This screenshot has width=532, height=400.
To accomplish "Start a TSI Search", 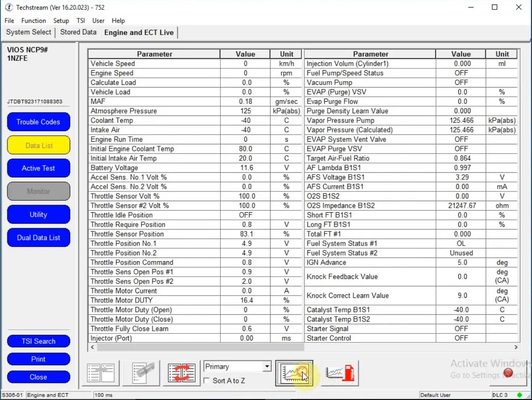I will pos(38,341).
